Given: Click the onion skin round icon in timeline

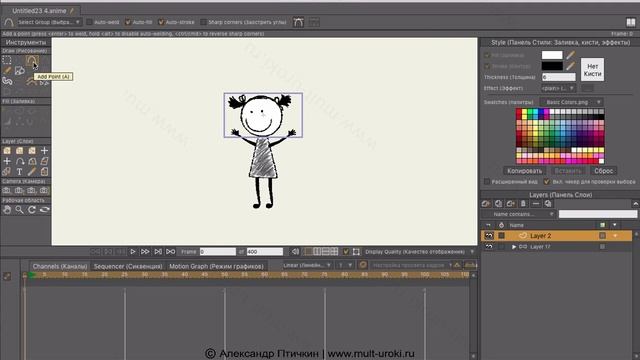Looking at the screenshot, I should 362,265.
